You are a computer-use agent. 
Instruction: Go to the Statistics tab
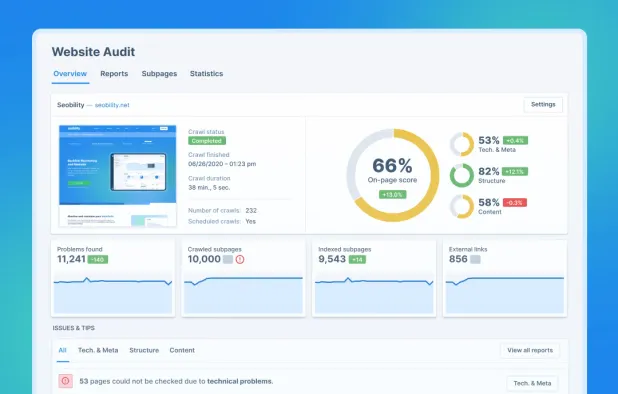point(206,74)
